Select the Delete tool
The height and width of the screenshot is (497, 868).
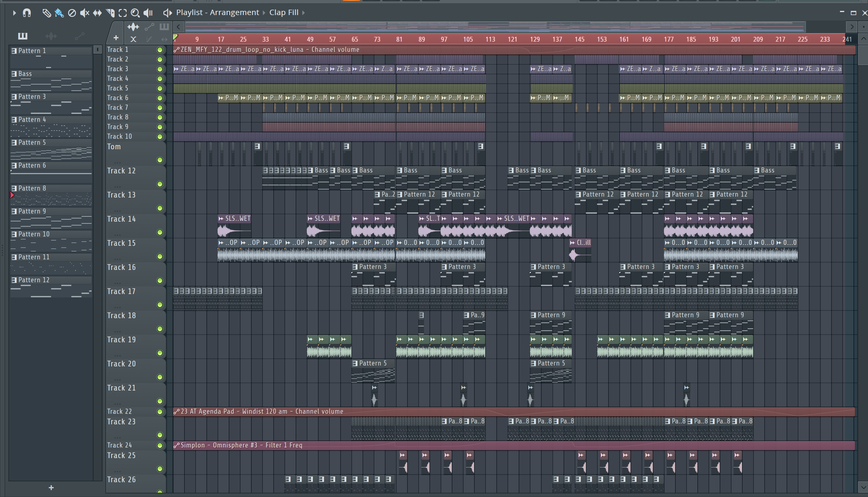pos(72,13)
